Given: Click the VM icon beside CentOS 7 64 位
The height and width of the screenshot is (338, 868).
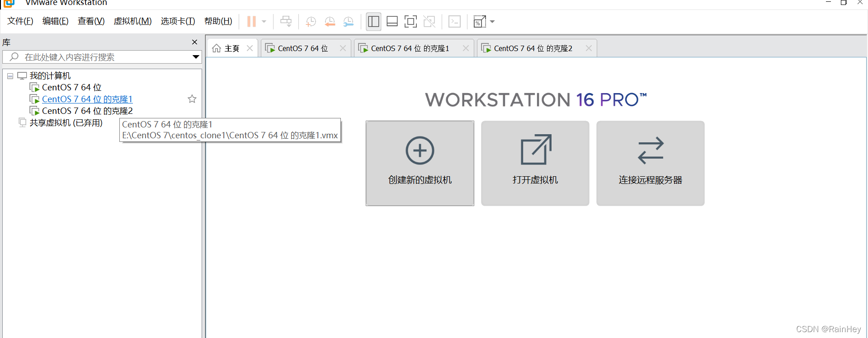Looking at the screenshot, I should coord(34,87).
